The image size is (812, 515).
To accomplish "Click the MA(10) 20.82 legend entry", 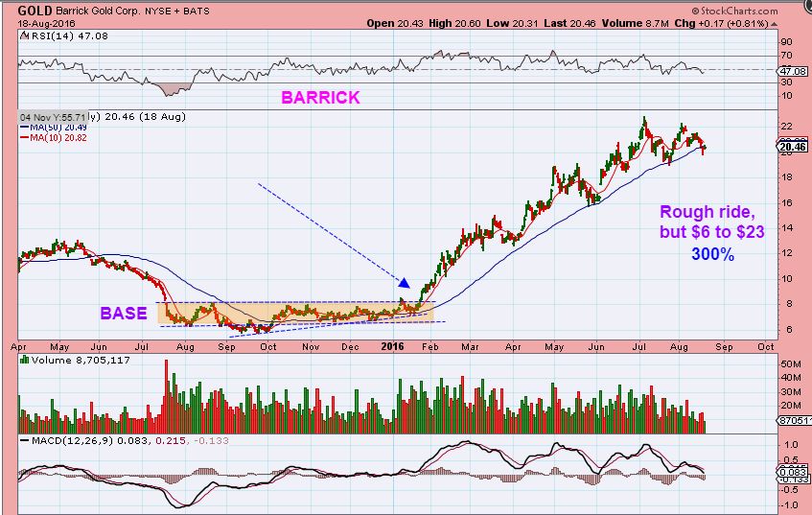I will [54, 138].
